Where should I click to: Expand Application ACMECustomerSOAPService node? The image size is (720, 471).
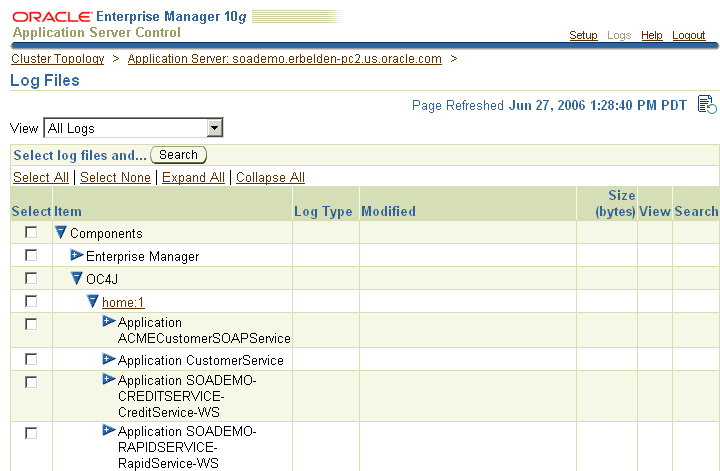[x=109, y=321]
